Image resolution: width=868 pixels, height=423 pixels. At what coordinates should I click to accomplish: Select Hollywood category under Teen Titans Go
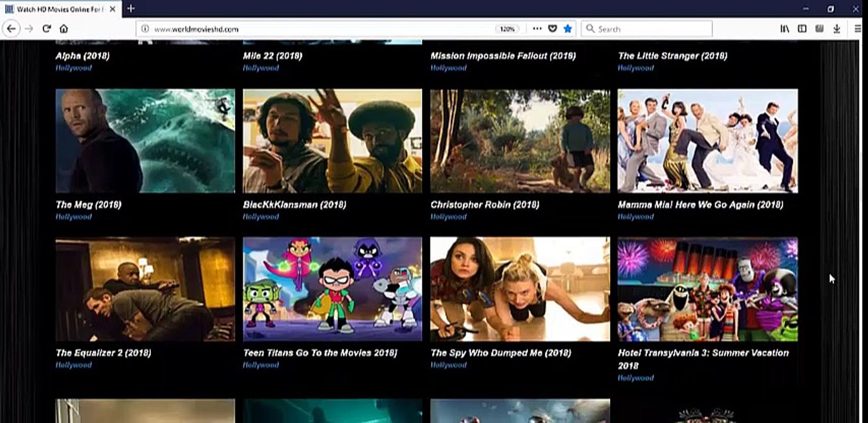[261, 365]
